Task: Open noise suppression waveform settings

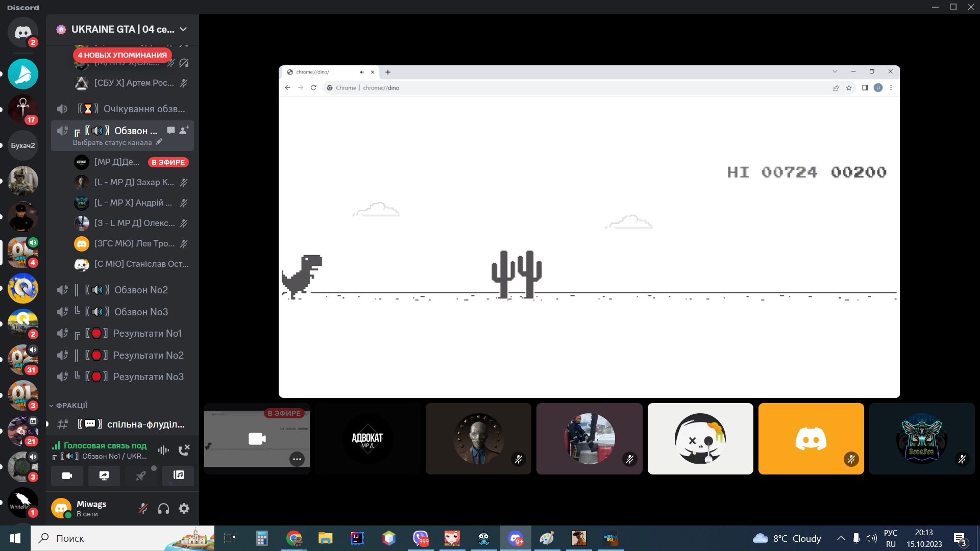Action: [x=163, y=450]
